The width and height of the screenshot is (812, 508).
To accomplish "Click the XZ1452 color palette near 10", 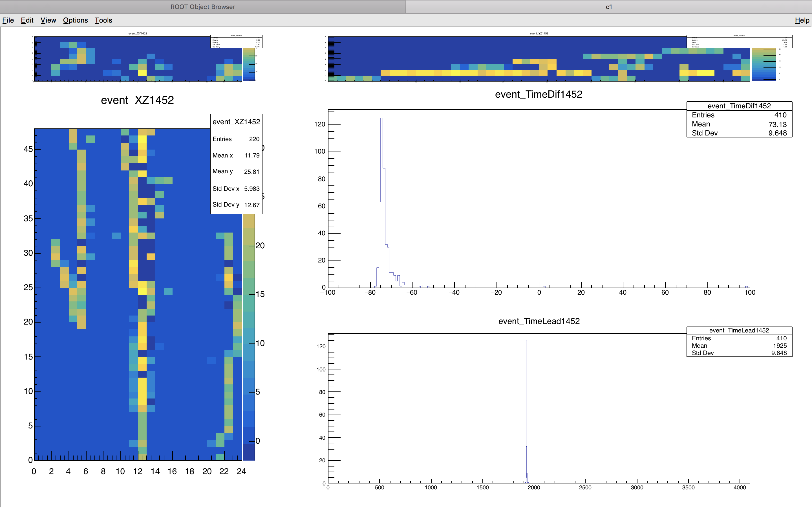I will click(249, 343).
